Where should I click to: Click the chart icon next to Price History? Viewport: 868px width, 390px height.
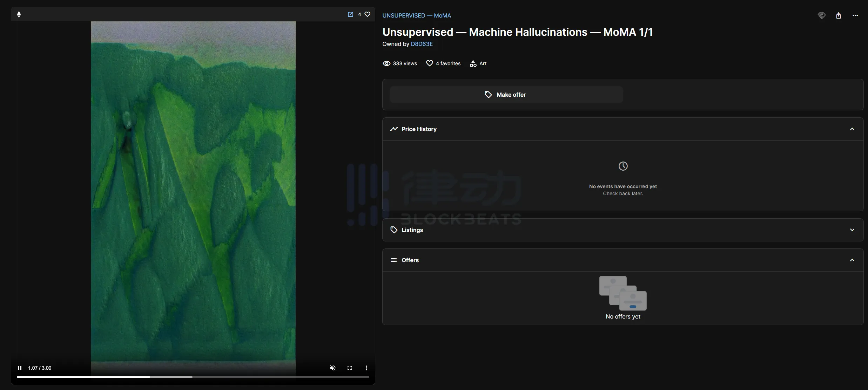pos(393,129)
